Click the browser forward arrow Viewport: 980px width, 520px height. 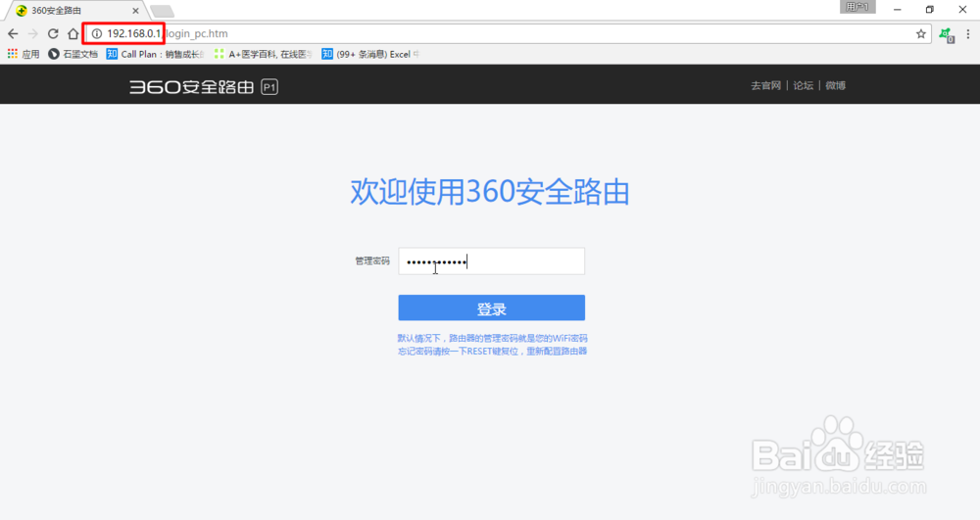(33, 33)
